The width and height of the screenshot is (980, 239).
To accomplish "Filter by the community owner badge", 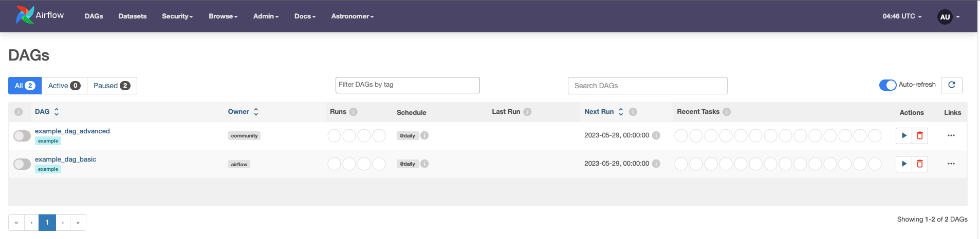I will 244,136.
